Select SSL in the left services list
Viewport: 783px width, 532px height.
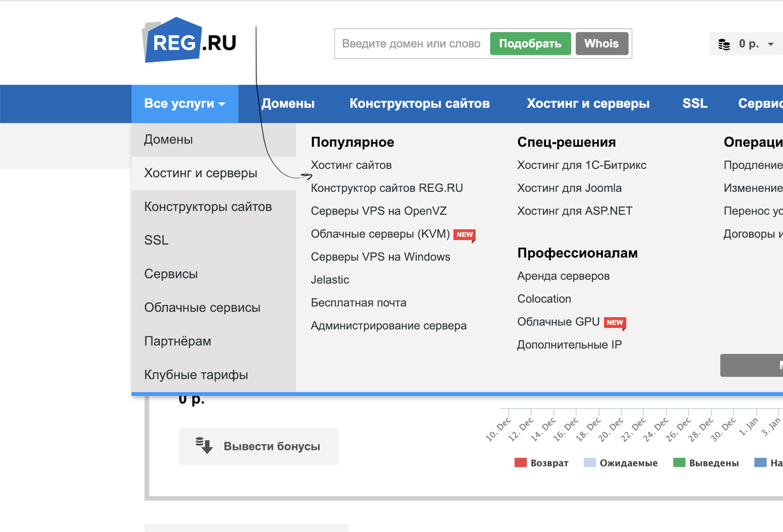(x=213, y=241)
